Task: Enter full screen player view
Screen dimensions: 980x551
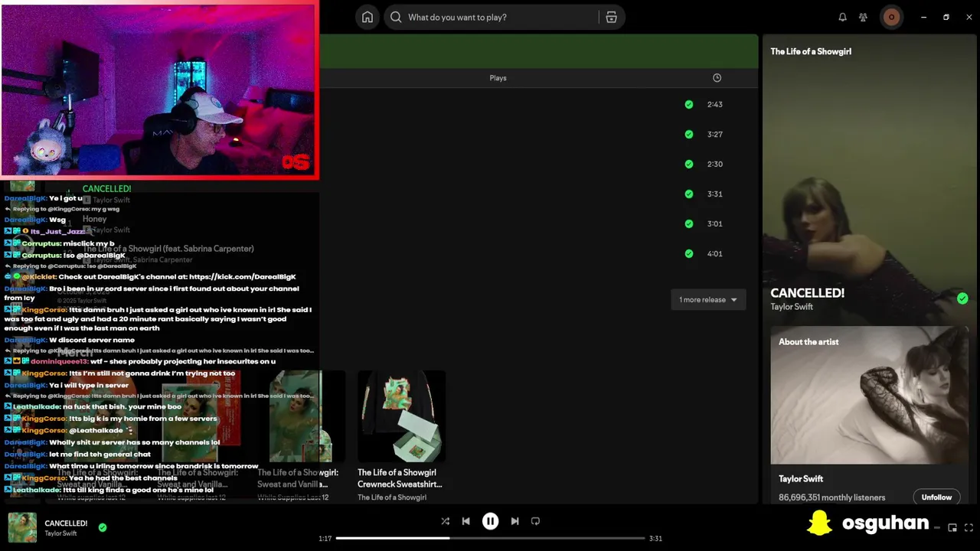Action: 969,527
